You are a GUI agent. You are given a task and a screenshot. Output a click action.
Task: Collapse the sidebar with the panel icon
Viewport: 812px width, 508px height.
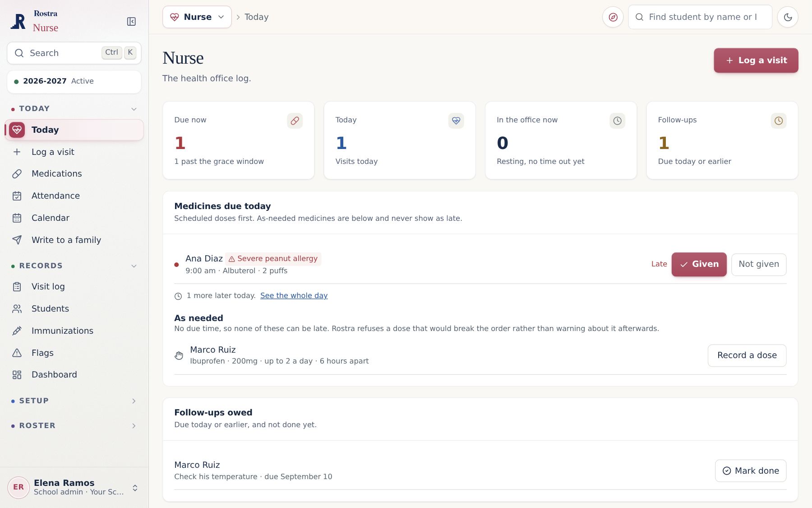[131, 22]
